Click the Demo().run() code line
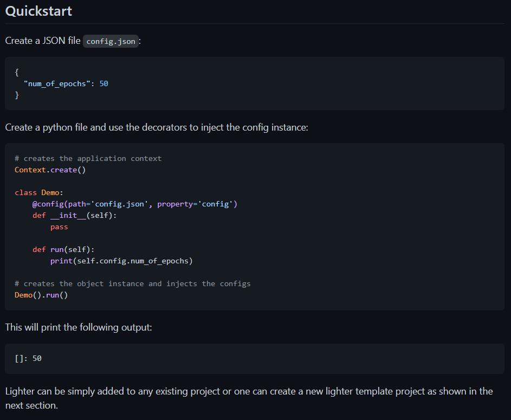This screenshot has height=420, width=511. click(x=41, y=295)
